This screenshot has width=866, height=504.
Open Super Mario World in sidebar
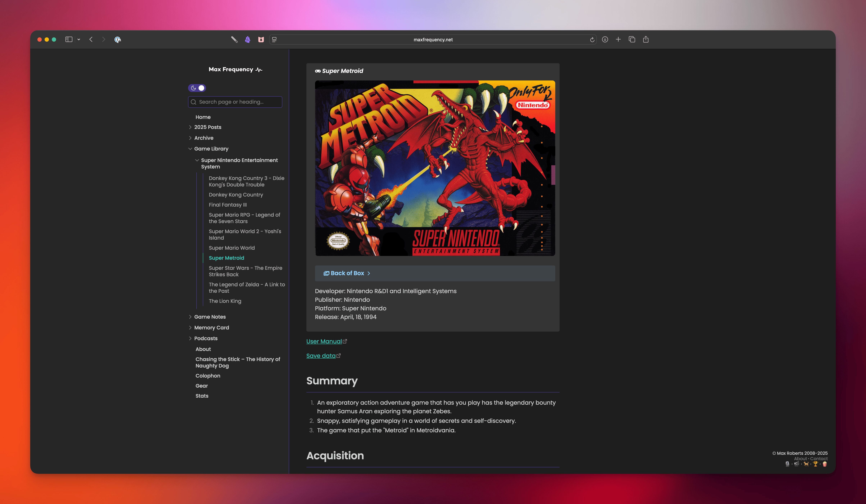(x=232, y=248)
